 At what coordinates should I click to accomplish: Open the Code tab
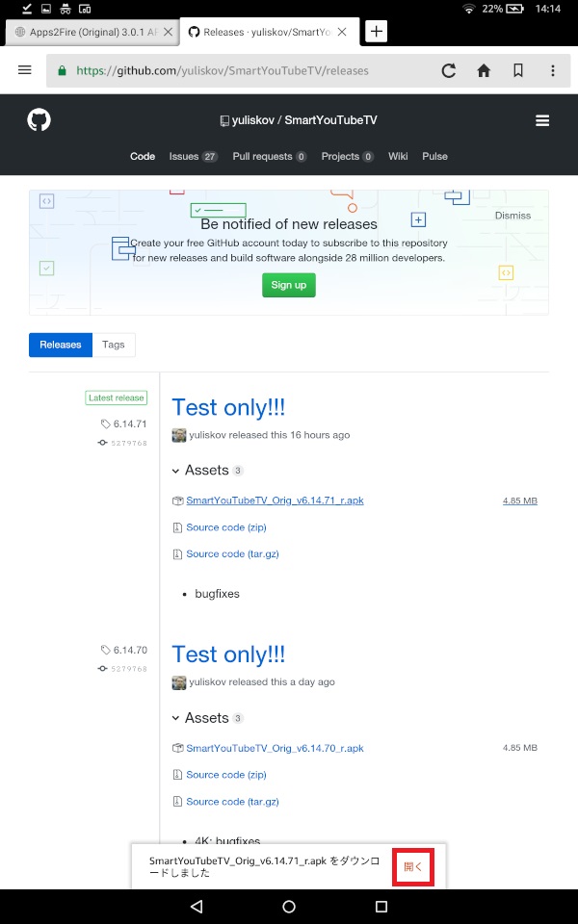point(143,156)
